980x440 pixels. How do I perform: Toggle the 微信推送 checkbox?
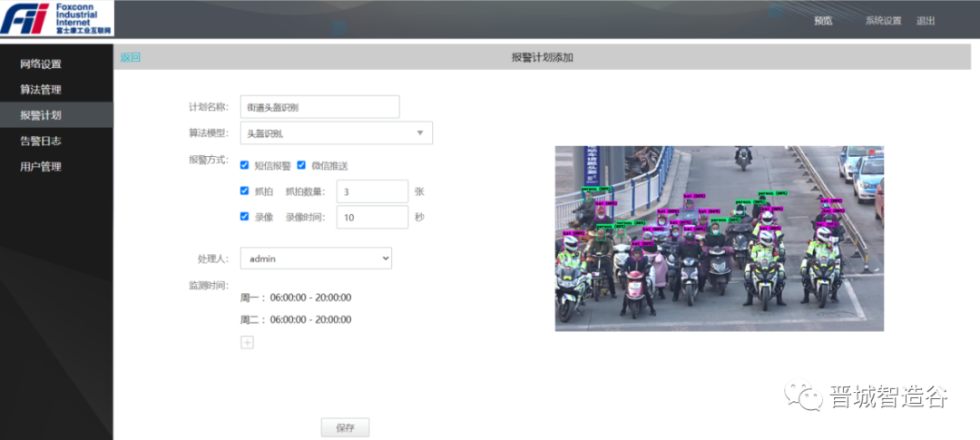tap(301, 166)
